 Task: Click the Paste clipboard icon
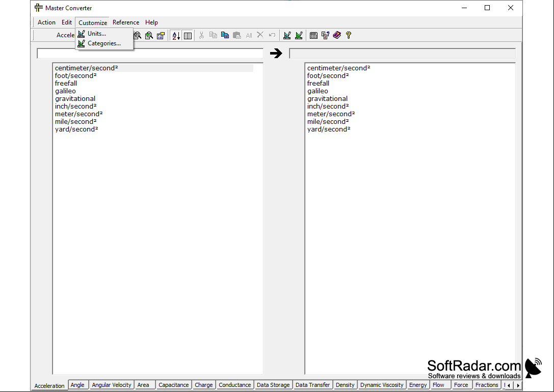click(236, 35)
